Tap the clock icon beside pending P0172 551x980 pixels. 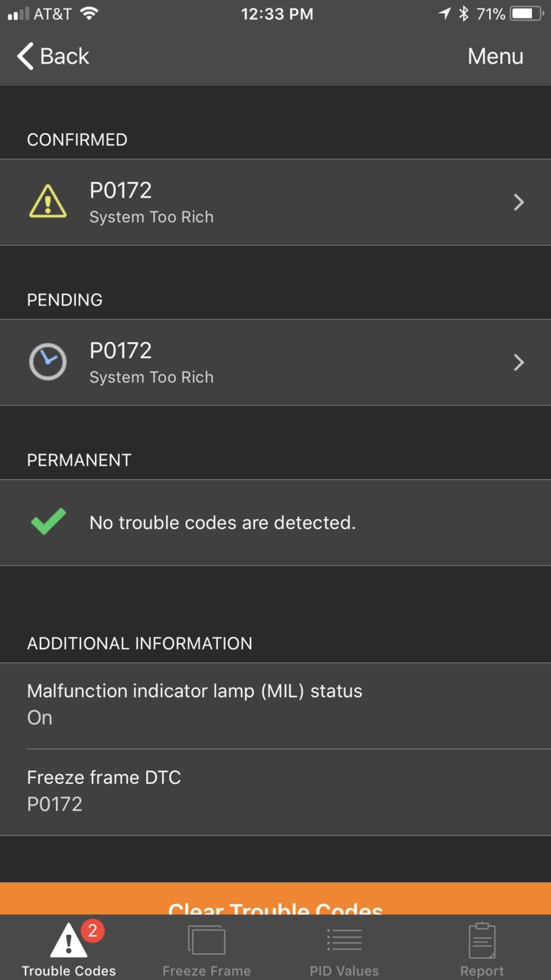47,361
